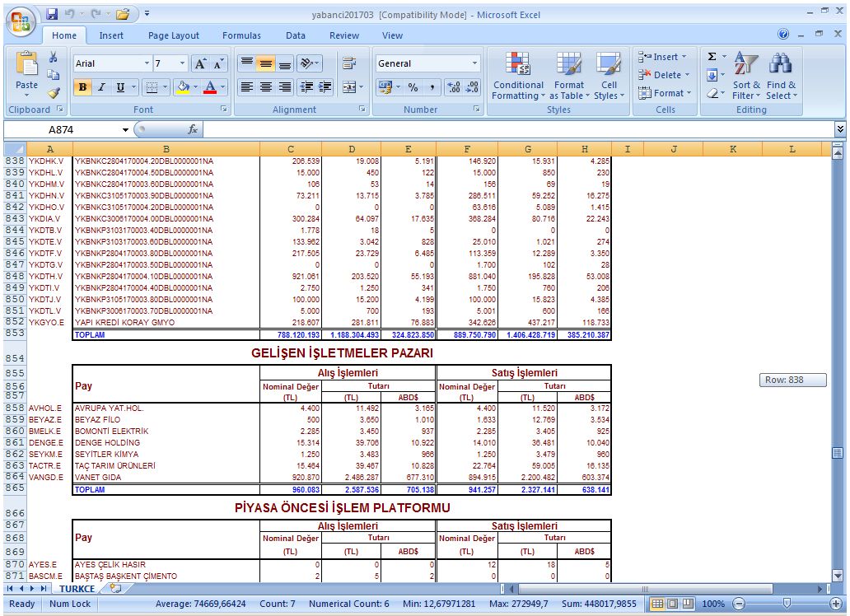Open the Excel Help question mark

point(783,34)
